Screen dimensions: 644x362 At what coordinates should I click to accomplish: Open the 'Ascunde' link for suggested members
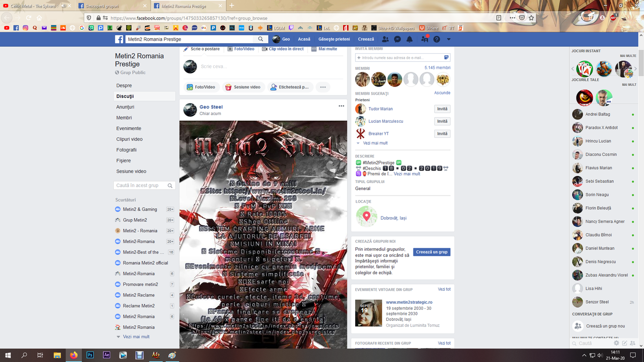coord(442,93)
